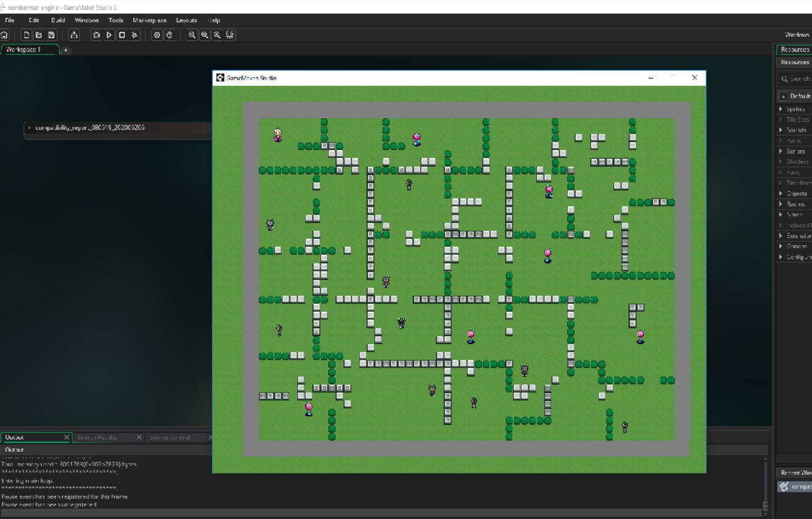The height and width of the screenshot is (519, 812).
Task: Expand the Sounds resource folder arrow
Action: coord(782,130)
